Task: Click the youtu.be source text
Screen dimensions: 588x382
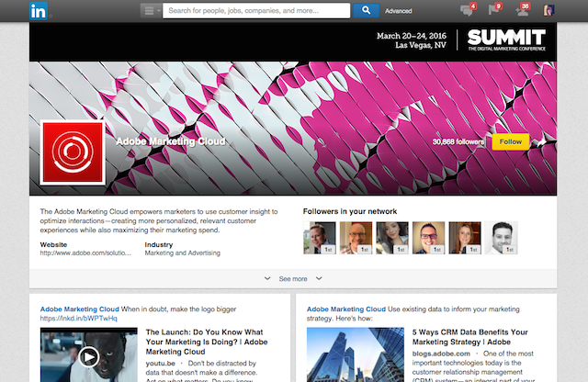Action: (x=161, y=364)
